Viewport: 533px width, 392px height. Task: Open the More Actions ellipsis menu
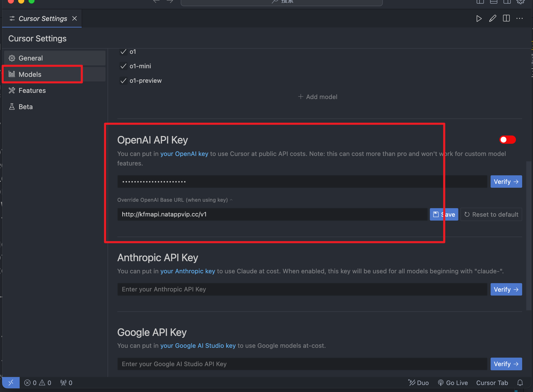(520, 19)
